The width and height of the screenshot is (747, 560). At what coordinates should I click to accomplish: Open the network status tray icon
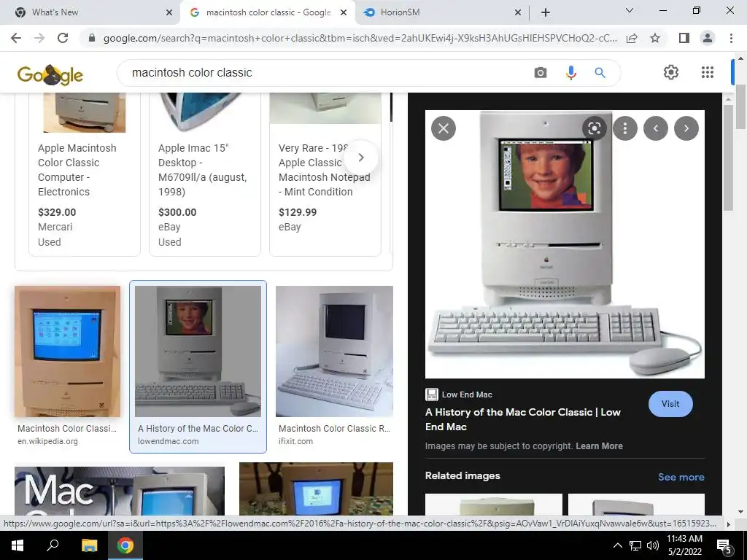[635, 545]
